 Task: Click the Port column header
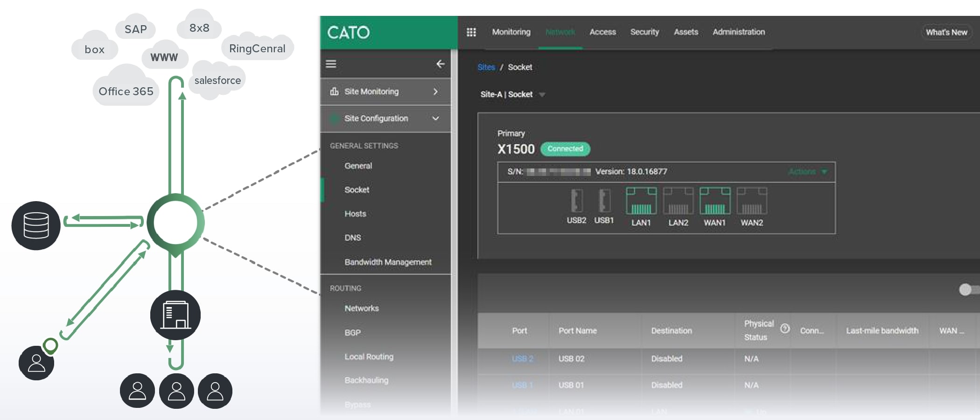pyautogui.click(x=519, y=330)
